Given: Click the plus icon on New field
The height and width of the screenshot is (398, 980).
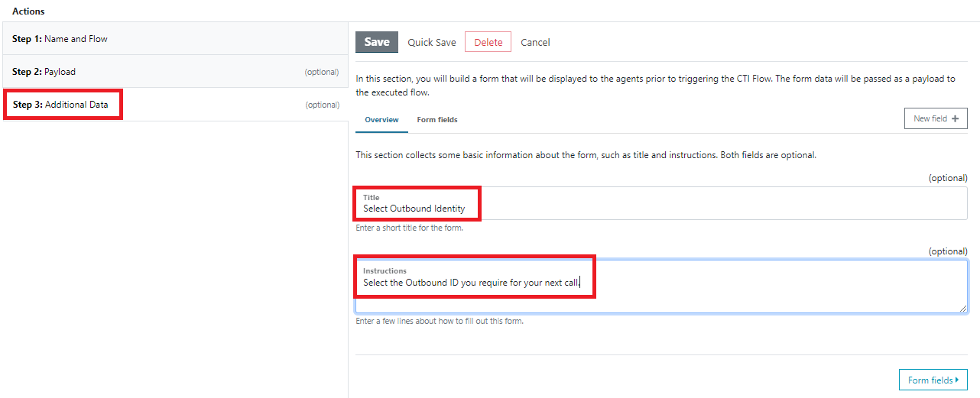Looking at the screenshot, I should tap(955, 118).
